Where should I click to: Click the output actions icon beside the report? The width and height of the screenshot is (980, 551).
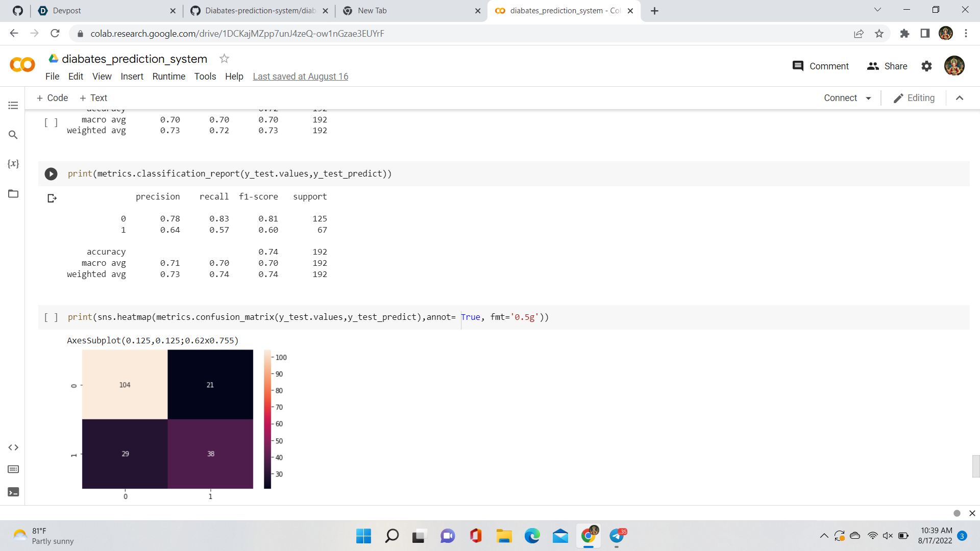(x=52, y=198)
